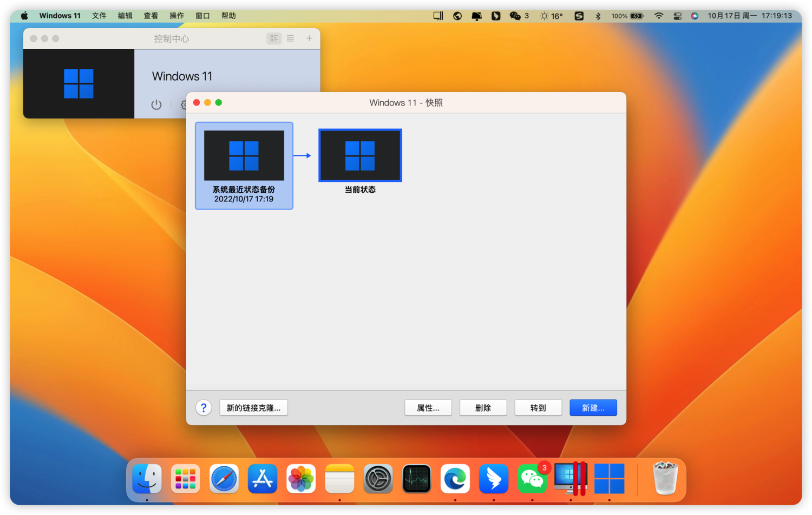Switch Control Center to expanded view icon
812x515 pixels.
click(274, 38)
